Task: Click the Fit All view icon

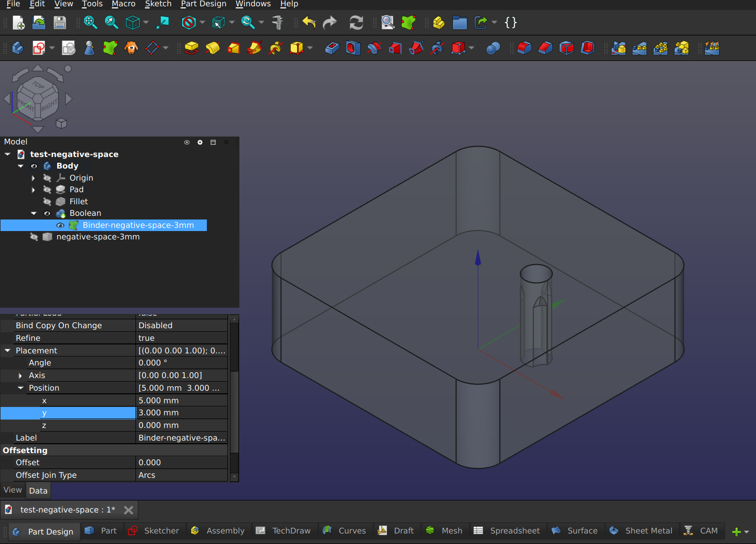Action: point(90,23)
